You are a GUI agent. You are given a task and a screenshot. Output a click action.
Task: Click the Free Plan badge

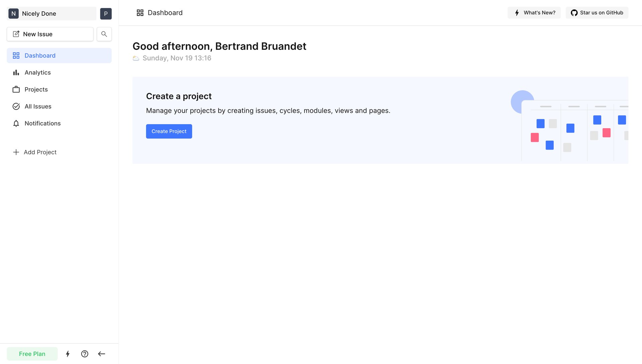pyautogui.click(x=32, y=354)
